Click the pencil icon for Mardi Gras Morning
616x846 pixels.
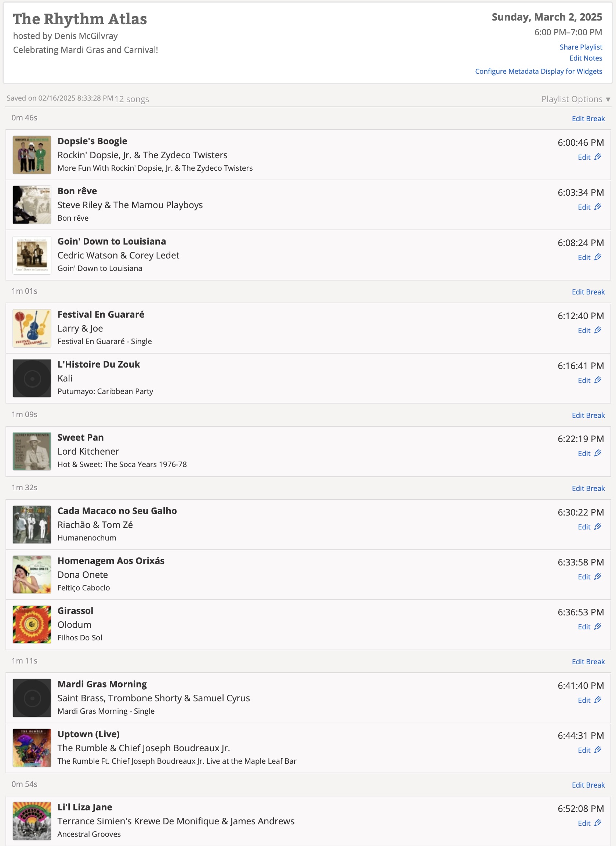tap(598, 700)
